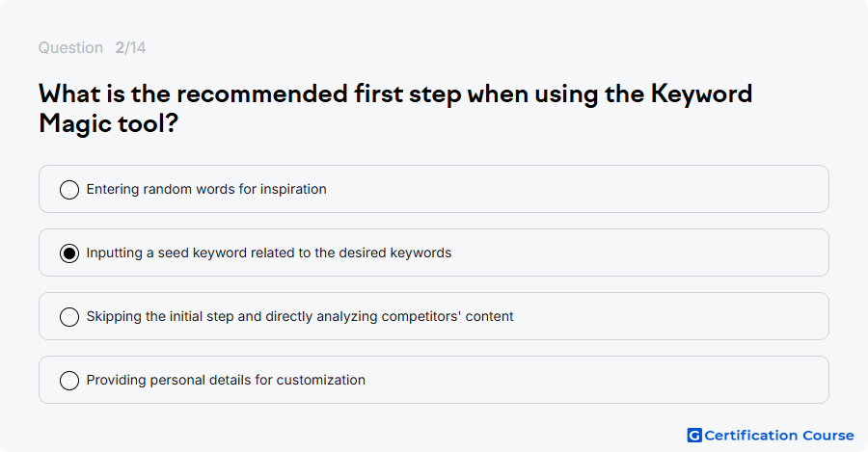Select the radio button for entering random words
868x452 pixels.
click(x=69, y=189)
